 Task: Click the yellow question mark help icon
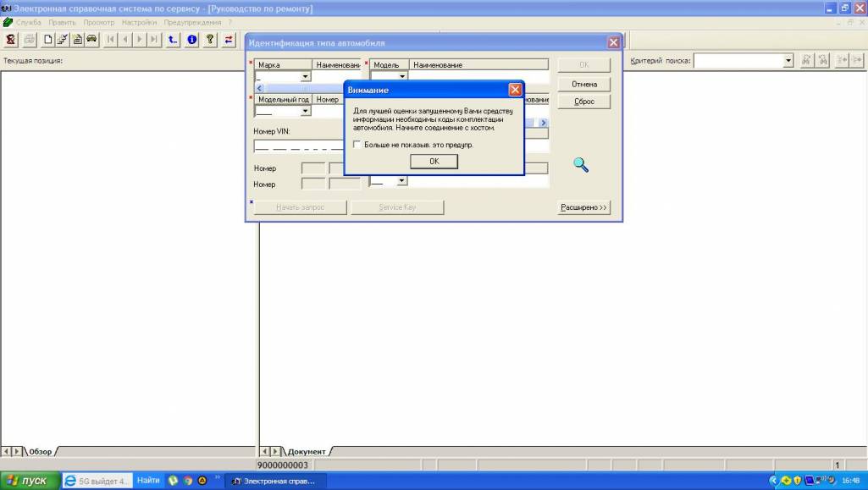point(209,39)
